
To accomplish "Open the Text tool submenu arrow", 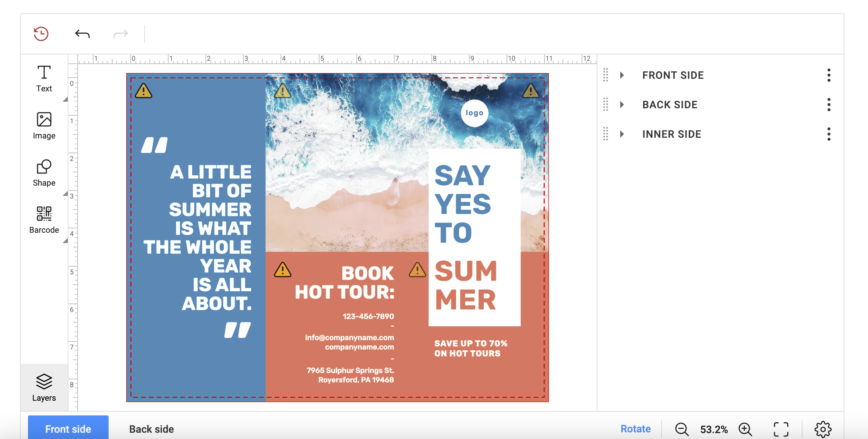I will click(x=65, y=99).
